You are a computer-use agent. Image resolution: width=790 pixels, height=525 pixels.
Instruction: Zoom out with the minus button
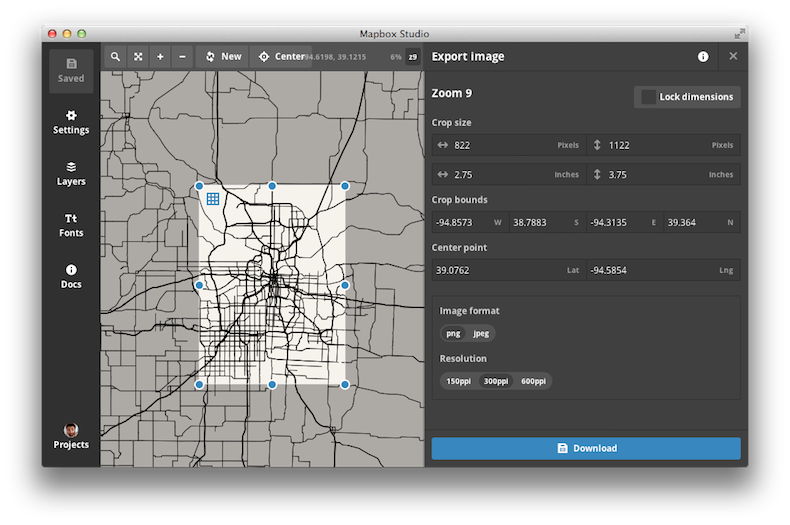coord(182,56)
